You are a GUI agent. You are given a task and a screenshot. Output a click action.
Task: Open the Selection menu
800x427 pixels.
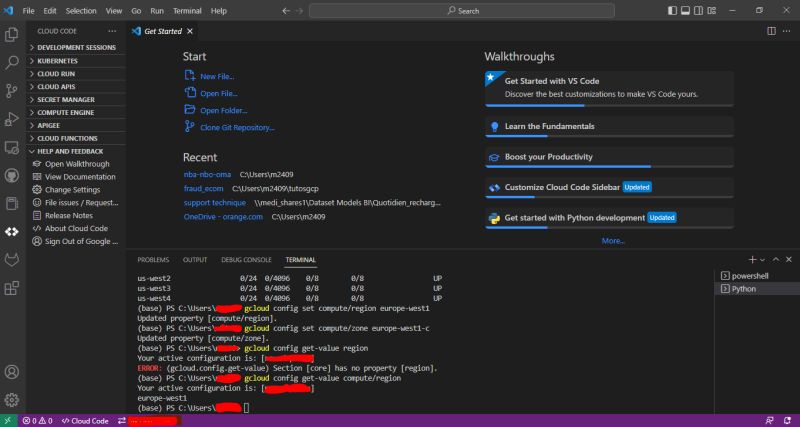[x=81, y=11]
